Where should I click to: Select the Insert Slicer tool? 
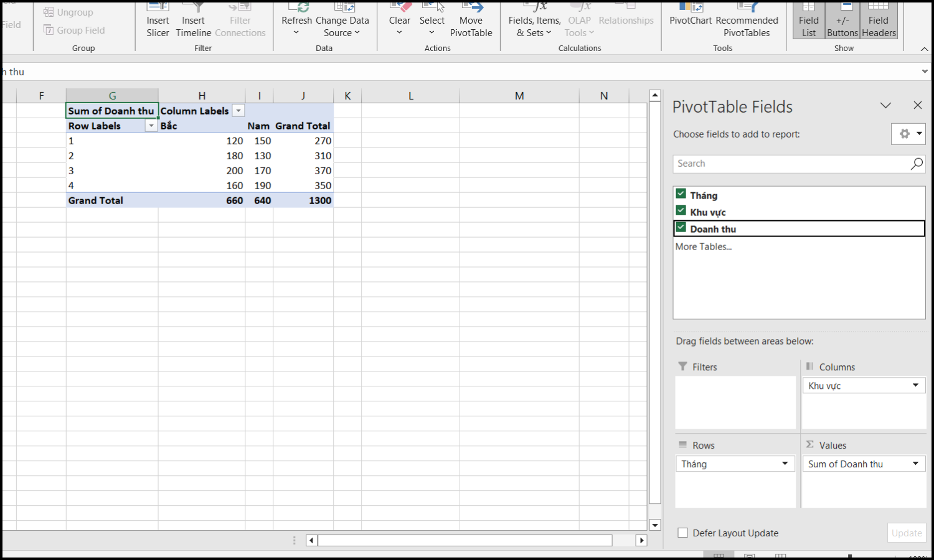click(158, 20)
